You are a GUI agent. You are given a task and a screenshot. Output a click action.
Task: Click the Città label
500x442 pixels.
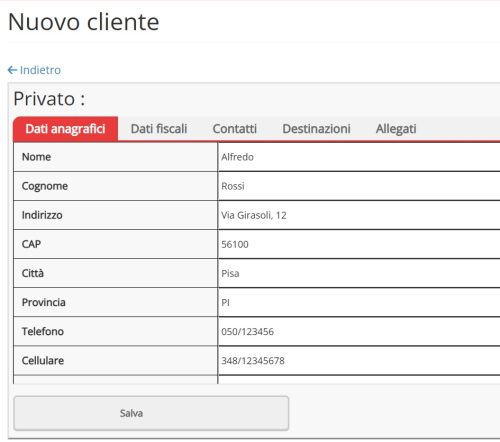[x=33, y=273]
